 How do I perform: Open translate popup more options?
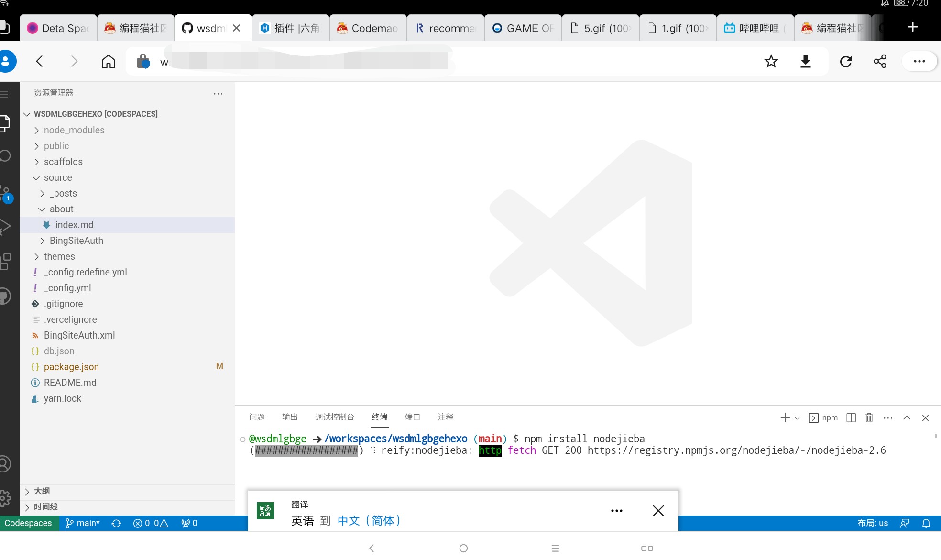(617, 511)
